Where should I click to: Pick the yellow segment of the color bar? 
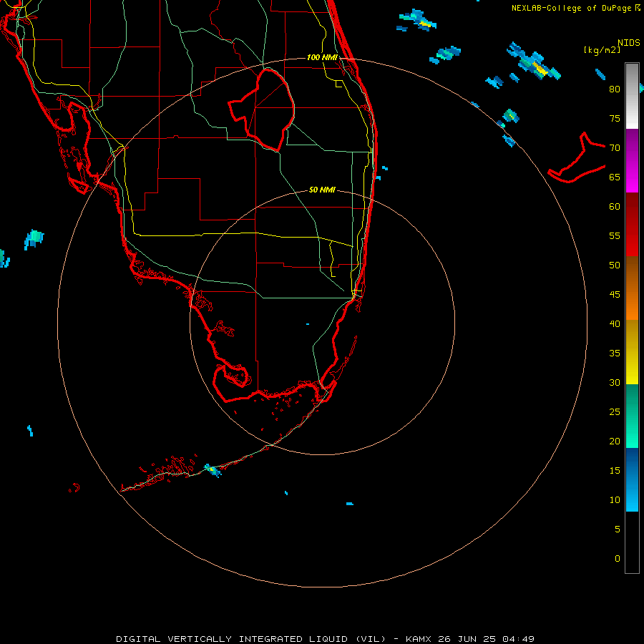pyautogui.click(x=632, y=352)
